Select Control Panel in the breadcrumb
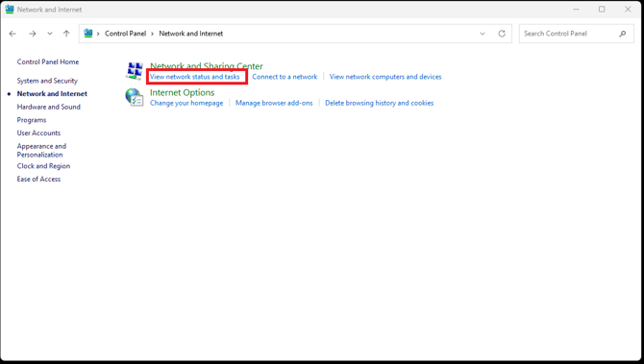The height and width of the screenshot is (364, 644). (125, 34)
